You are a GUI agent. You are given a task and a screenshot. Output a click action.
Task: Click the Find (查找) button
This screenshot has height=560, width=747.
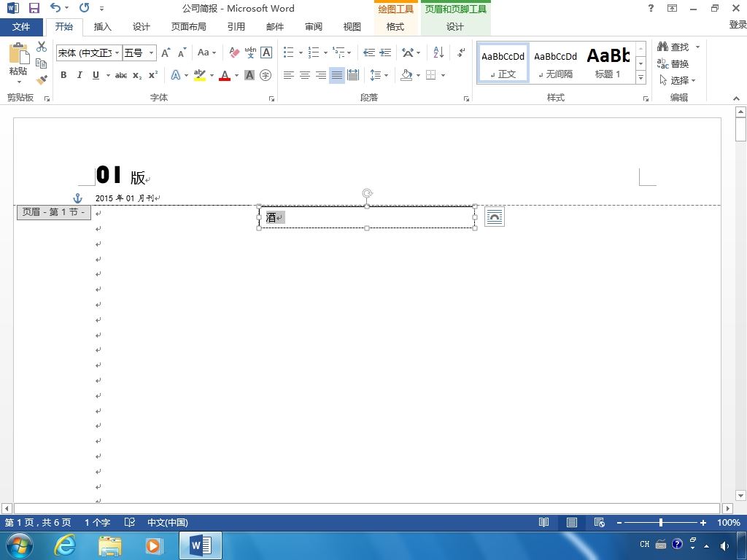(673, 47)
